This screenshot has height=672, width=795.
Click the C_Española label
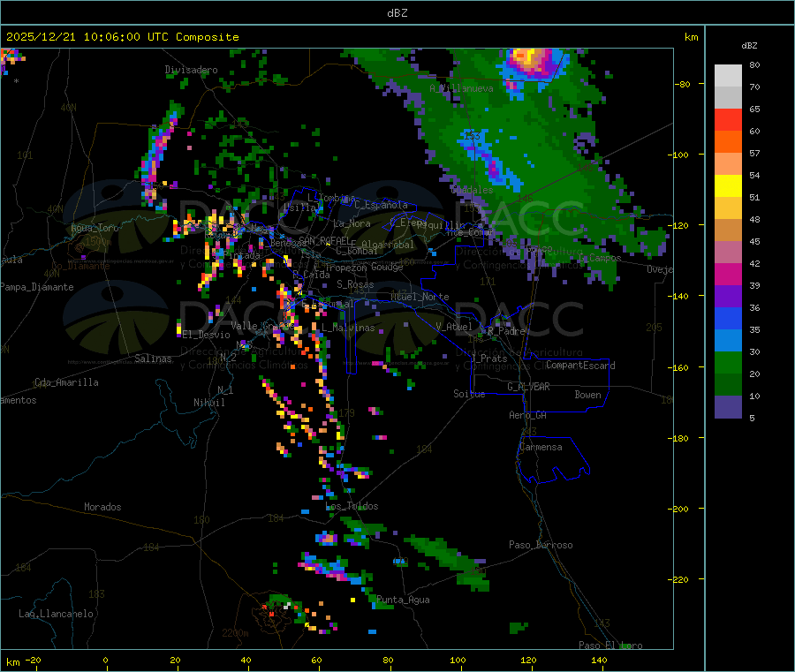[381, 205]
